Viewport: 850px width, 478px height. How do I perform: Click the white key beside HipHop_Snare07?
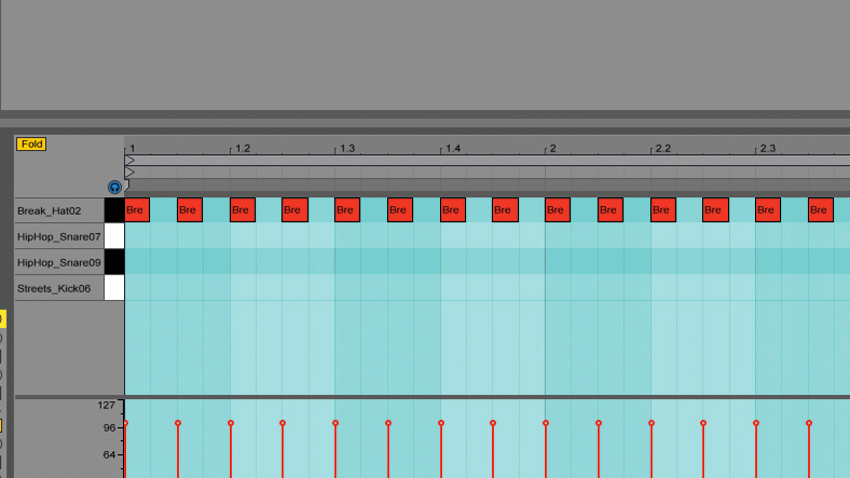[114, 236]
